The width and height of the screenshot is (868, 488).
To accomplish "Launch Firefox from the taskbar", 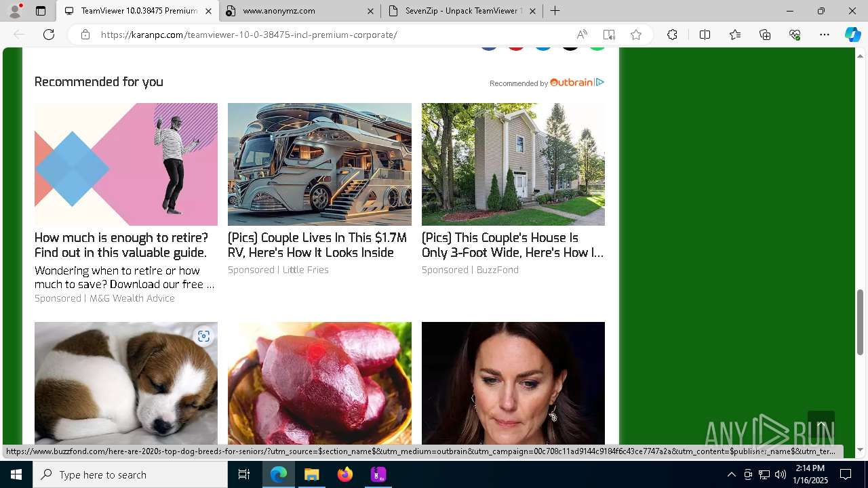I will [x=345, y=474].
